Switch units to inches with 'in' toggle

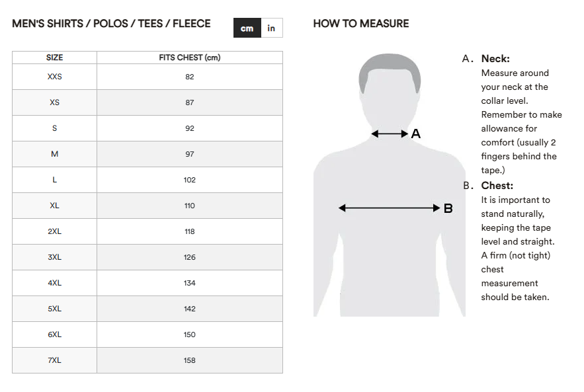[x=272, y=28]
